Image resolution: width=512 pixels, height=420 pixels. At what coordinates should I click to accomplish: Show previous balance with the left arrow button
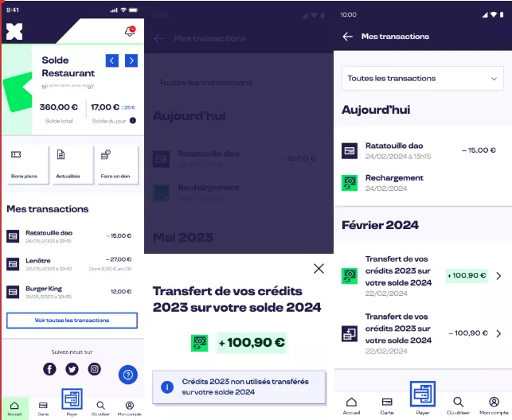click(x=112, y=60)
